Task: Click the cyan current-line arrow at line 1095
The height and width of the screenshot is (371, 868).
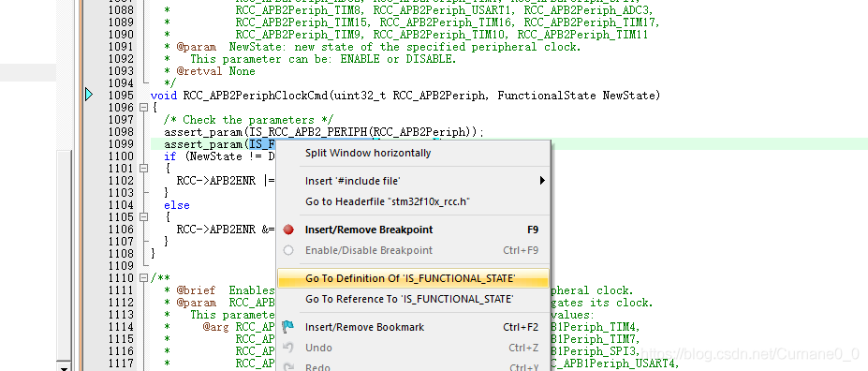Action: click(x=90, y=96)
